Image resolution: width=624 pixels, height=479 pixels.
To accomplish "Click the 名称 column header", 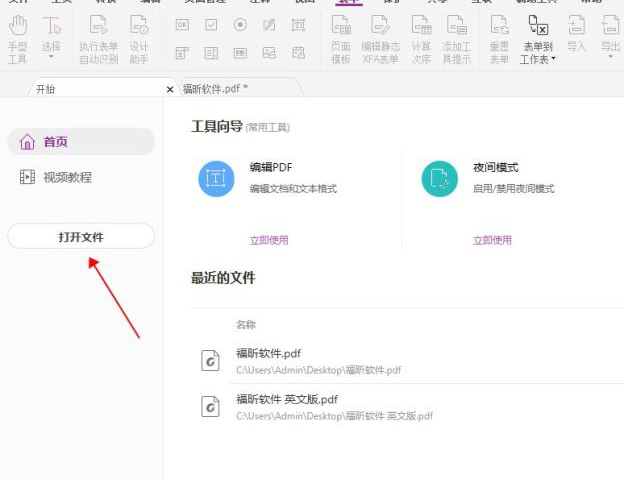I will click(246, 325).
